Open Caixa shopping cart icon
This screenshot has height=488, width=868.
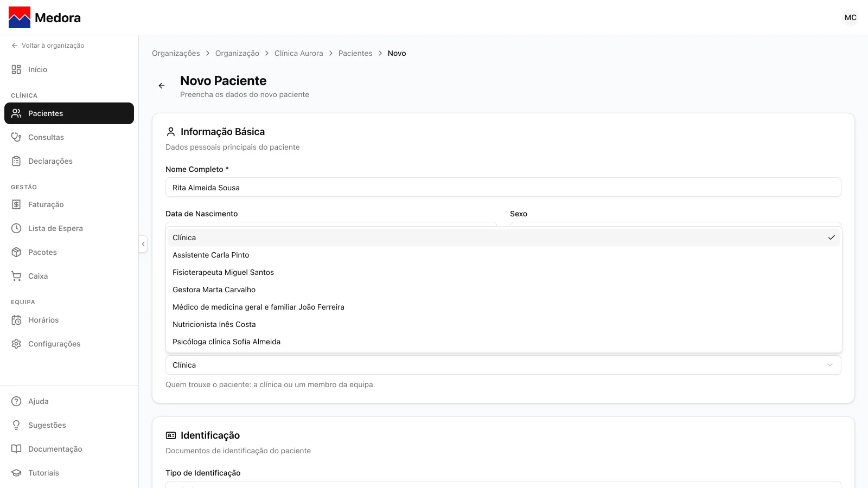coord(16,276)
